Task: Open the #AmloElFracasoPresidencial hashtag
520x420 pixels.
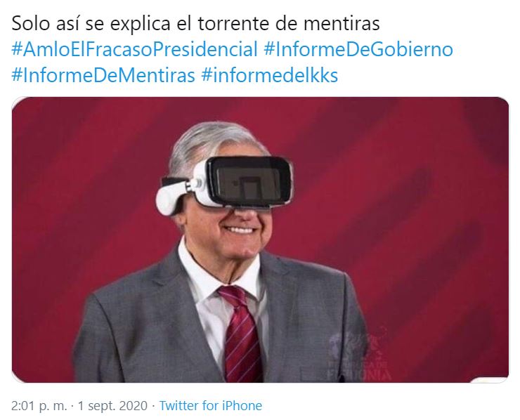Action: [x=134, y=49]
